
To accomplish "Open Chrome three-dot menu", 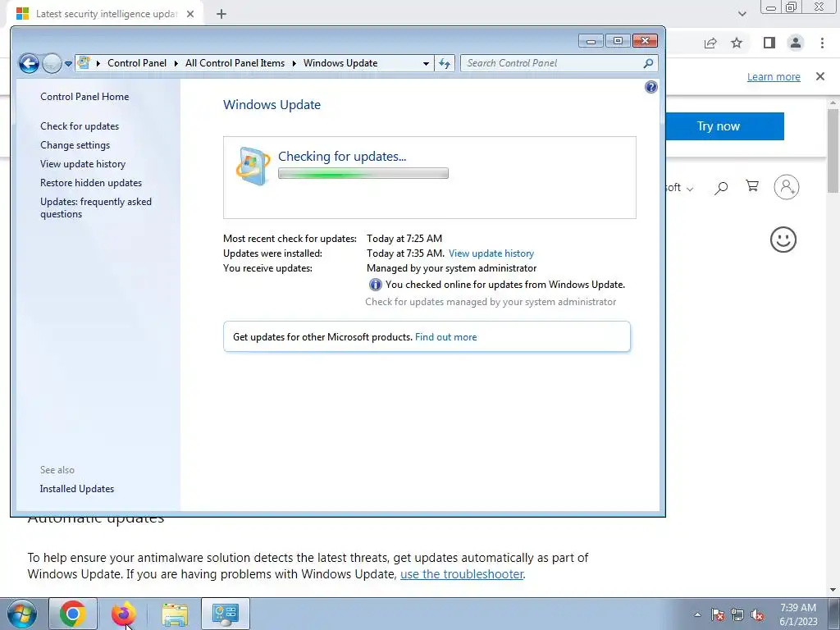I will 822,43.
